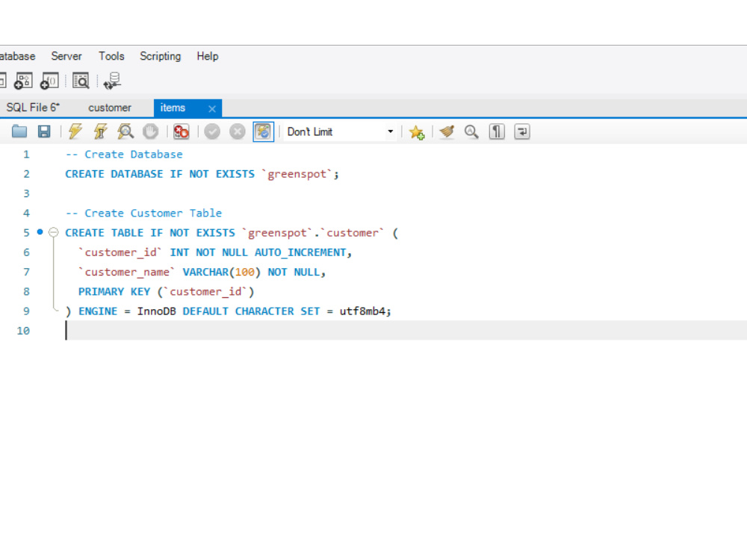Screen dimensions: 747x560
Task: Collapse the CREATE TABLE code block
Action: [53, 232]
